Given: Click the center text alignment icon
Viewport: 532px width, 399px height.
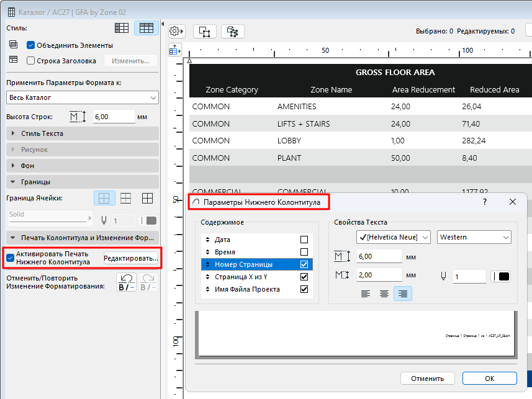Looking at the screenshot, I should [x=384, y=294].
